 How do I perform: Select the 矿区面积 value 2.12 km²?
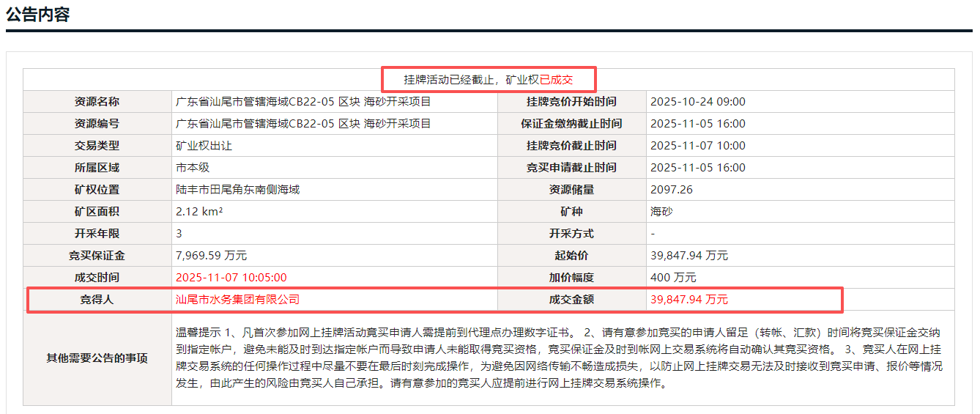199,212
